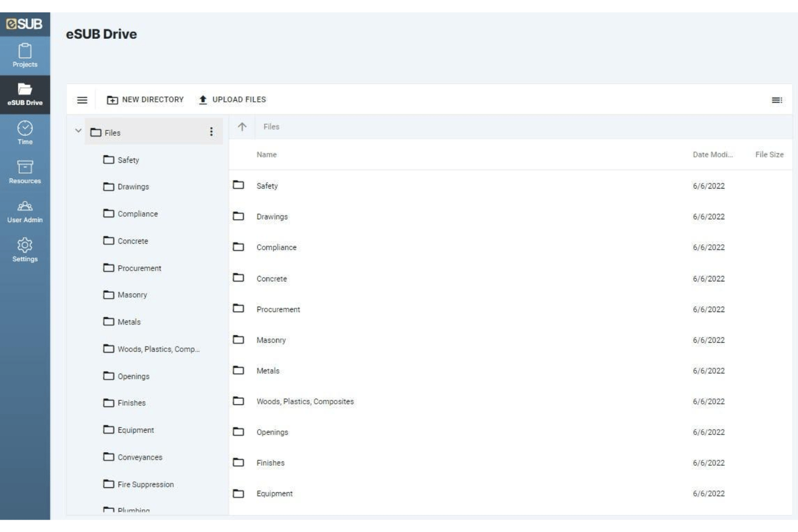Viewport: 798px width, 532px height.
Task: Sort by the Name column header
Action: click(x=266, y=155)
